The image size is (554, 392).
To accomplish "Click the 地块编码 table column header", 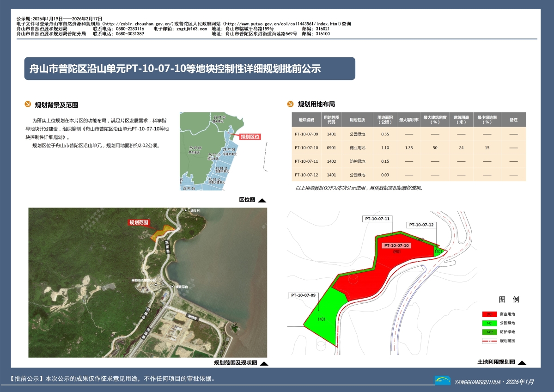I will [x=306, y=120].
